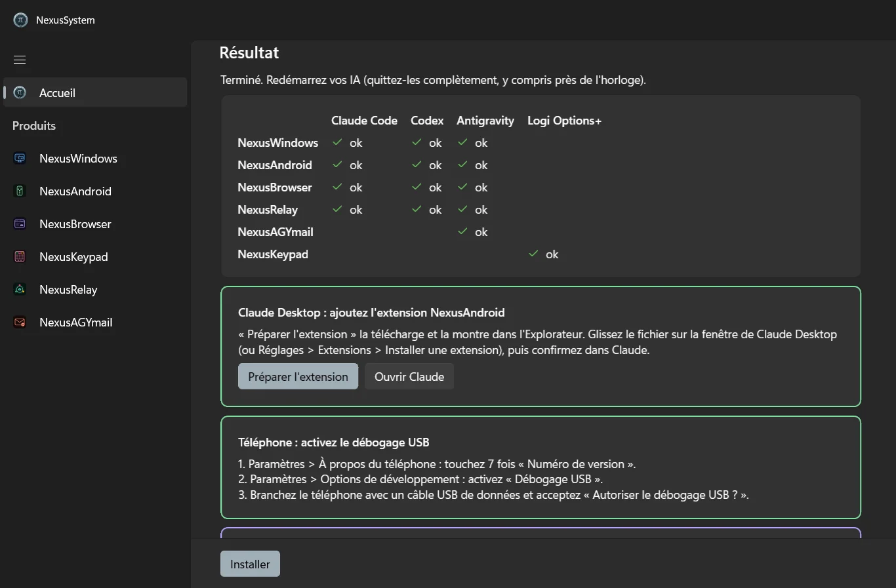Open NexusAndroid product page
Screen dimensions: 896x588
(95, 191)
